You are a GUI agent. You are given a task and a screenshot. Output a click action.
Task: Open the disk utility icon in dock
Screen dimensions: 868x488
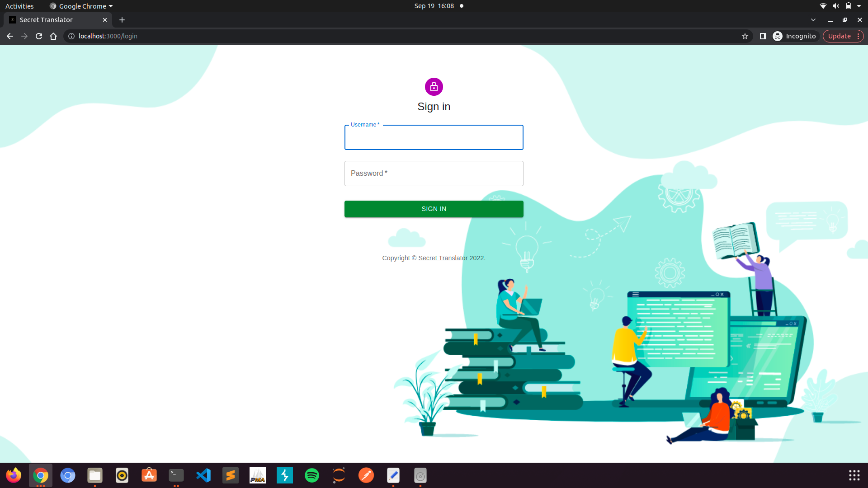[x=420, y=475]
